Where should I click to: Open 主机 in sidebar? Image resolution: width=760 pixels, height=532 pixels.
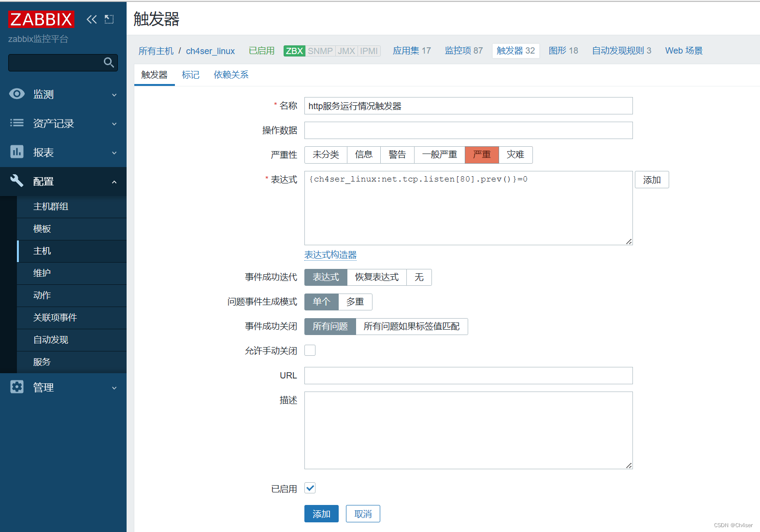click(x=72, y=251)
